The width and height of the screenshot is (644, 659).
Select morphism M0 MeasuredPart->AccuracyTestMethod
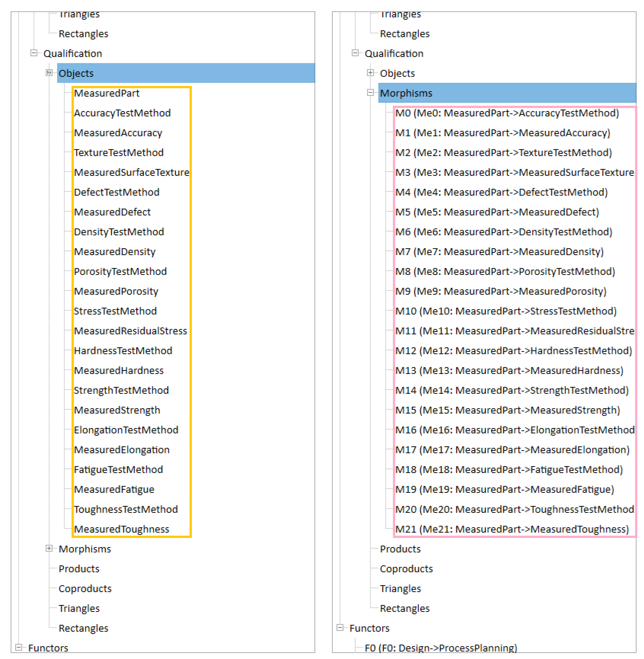[507, 113]
